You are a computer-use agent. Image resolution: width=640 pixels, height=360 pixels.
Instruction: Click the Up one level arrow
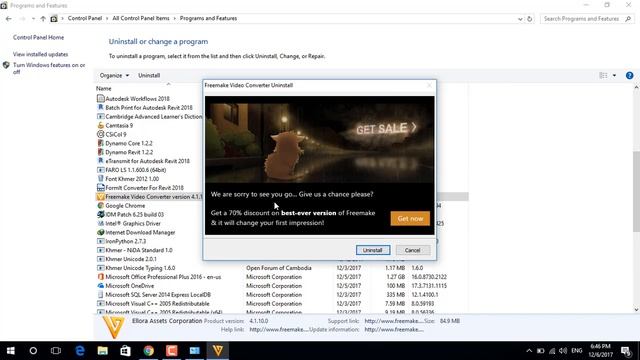tap(43, 18)
